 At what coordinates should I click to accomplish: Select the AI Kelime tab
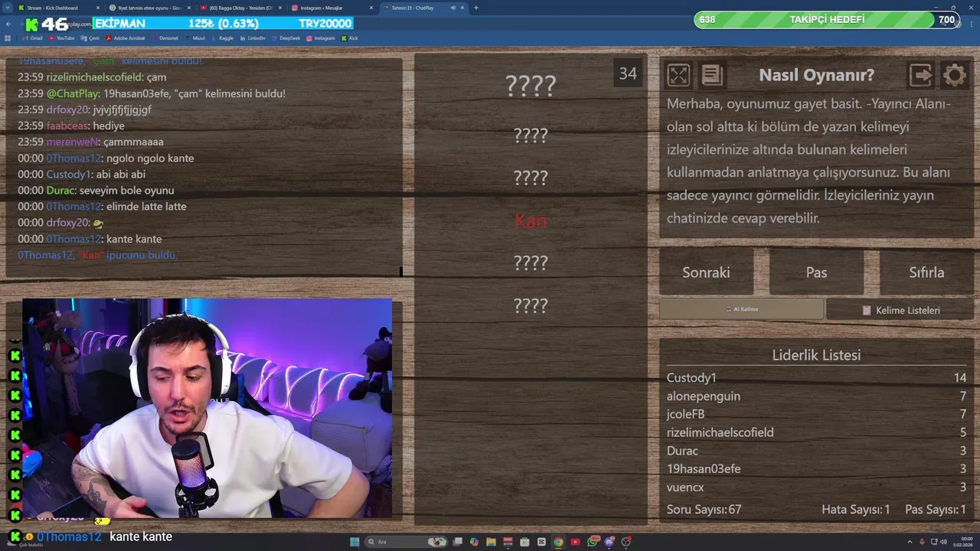(742, 309)
